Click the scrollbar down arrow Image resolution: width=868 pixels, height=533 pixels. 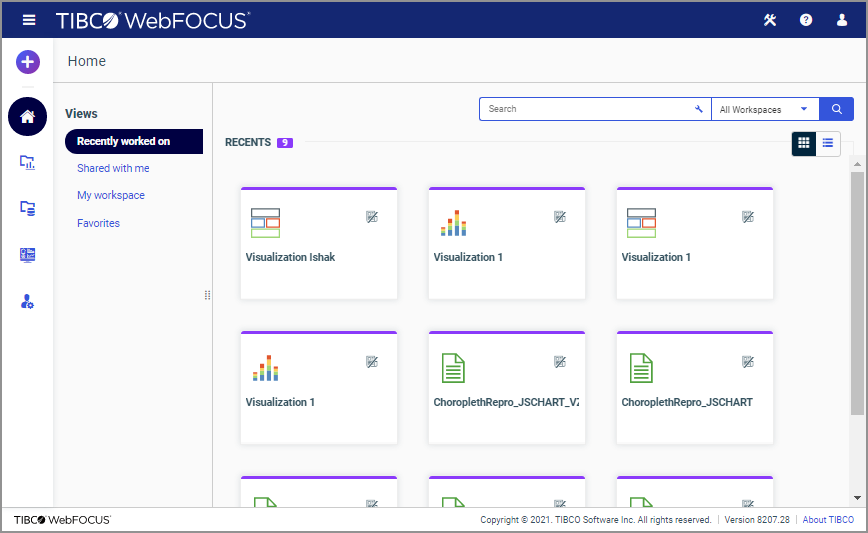pos(857,498)
